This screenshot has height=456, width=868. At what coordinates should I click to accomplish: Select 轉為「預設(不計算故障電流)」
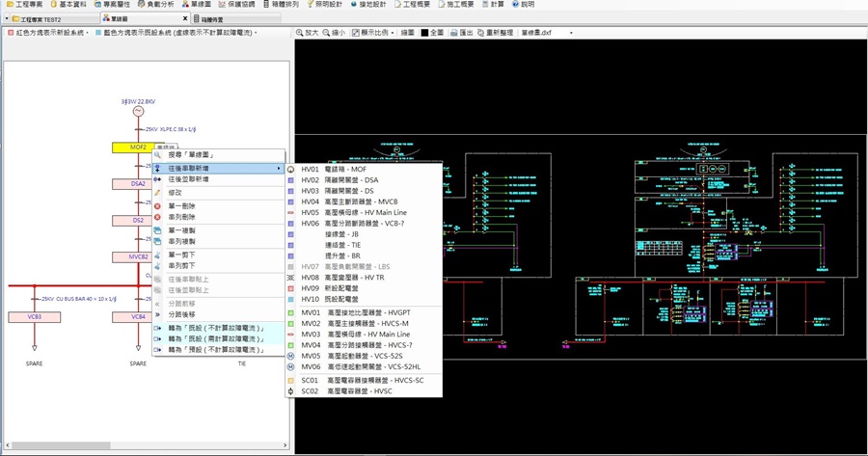219,350
